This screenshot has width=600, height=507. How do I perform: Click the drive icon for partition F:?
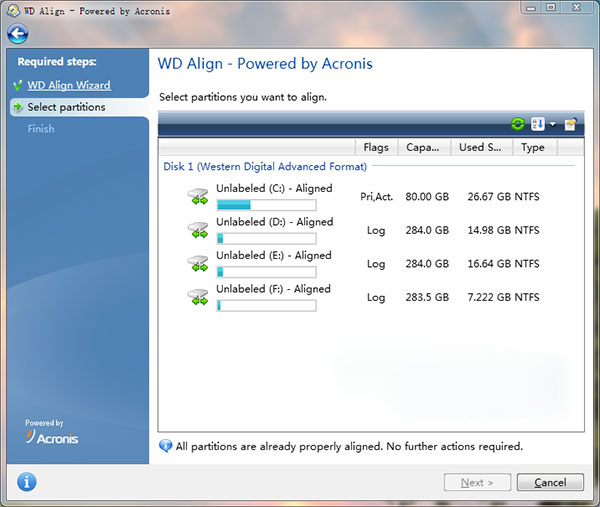click(x=198, y=297)
